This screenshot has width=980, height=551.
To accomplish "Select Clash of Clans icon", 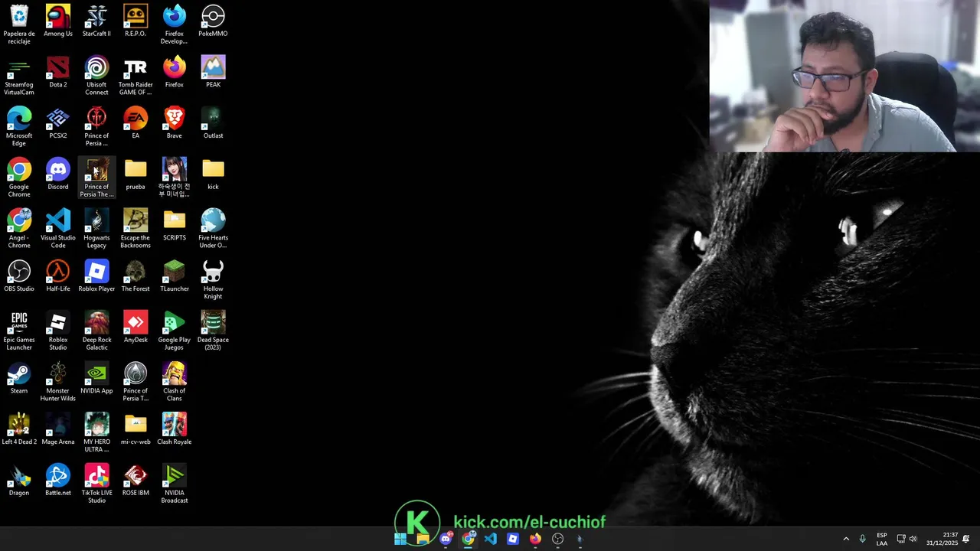I will pos(175,382).
